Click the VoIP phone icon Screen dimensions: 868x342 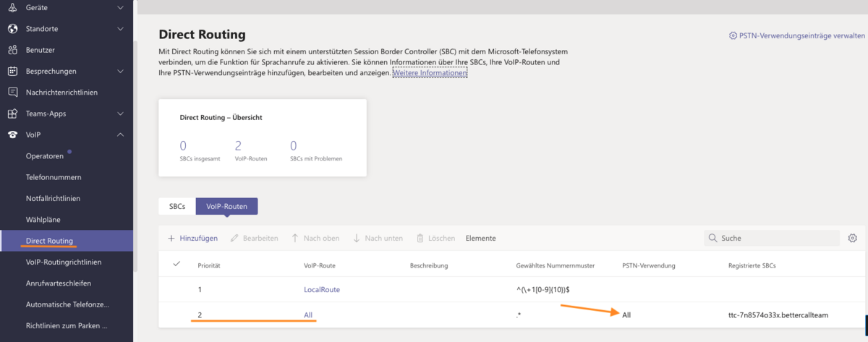click(12, 134)
